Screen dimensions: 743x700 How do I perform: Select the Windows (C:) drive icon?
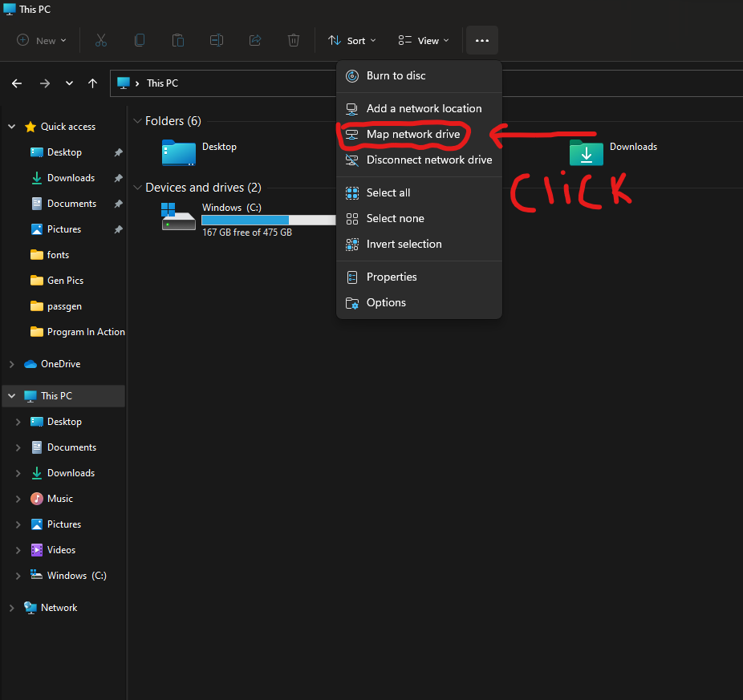pyautogui.click(x=178, y=216)
